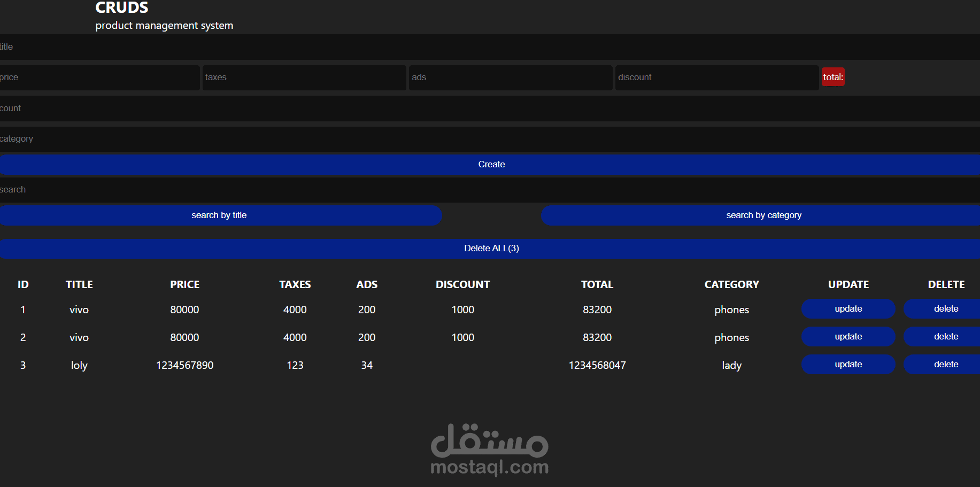
Task: Click the DISCOUNT column header
Action: pyautogui.click(x=463, y=284)
